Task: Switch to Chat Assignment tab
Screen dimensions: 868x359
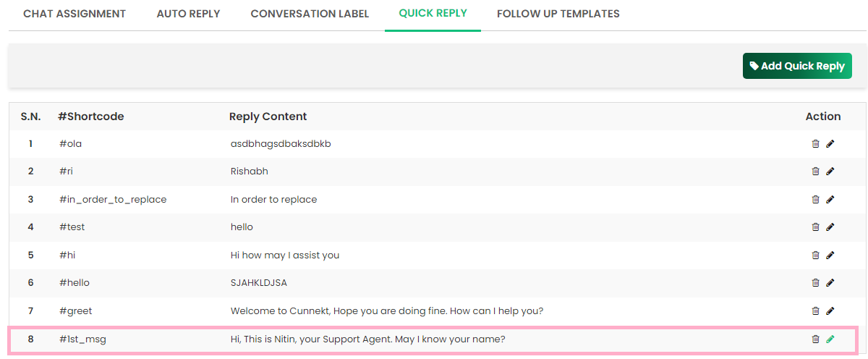Action: tap(75, 14)
